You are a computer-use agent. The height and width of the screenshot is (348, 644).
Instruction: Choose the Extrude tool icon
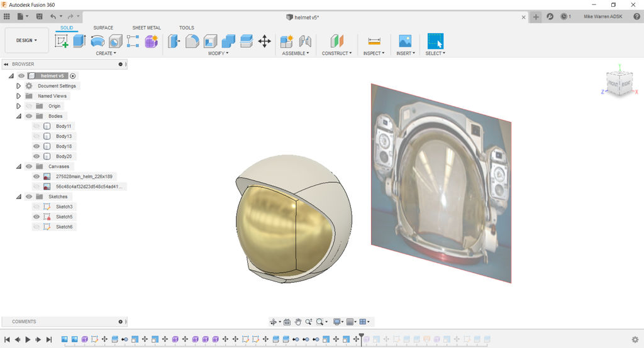click(x=79, y=41)
